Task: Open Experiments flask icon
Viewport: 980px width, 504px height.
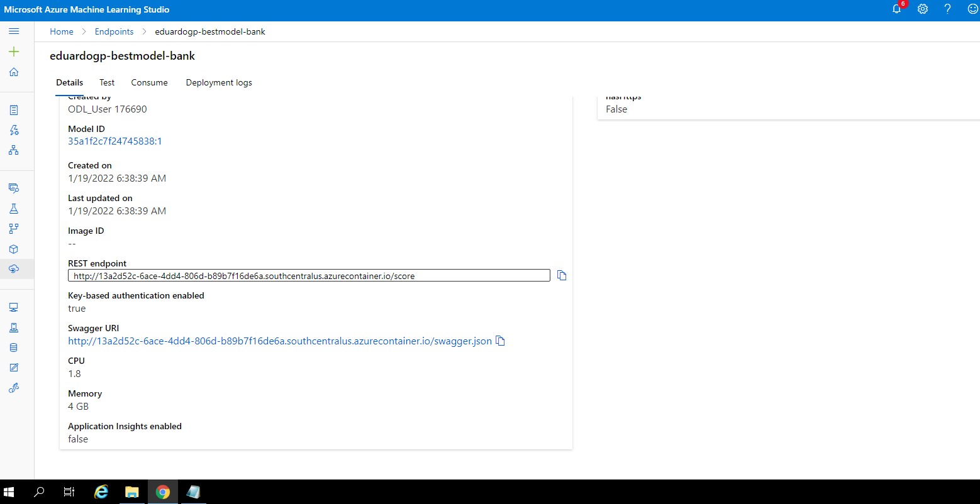Action: (14, 208)
